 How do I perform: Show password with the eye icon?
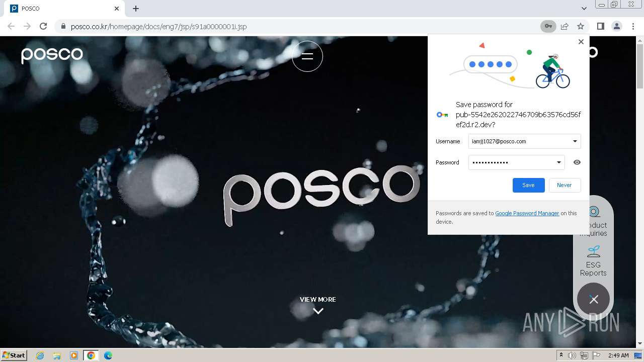(577, 162)
